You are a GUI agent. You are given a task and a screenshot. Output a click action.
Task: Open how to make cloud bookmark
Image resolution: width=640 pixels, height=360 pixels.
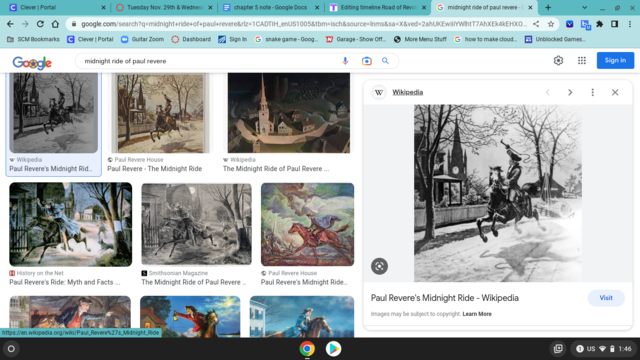tap(486, 39)
